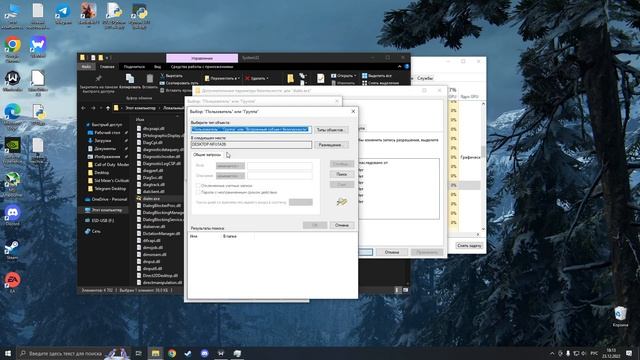This screenshot has height=360, width=640.
Task: Select Загрузки in Explorer sidebar
Action: click(x=102, y=140)
